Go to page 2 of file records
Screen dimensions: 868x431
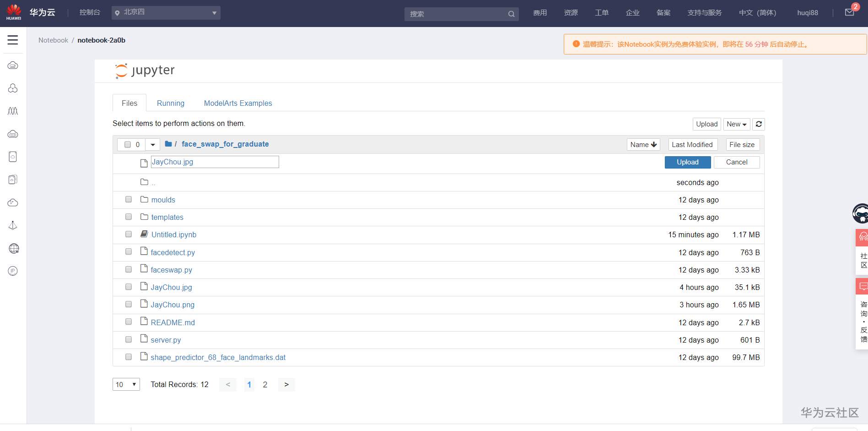pos(265,385)
